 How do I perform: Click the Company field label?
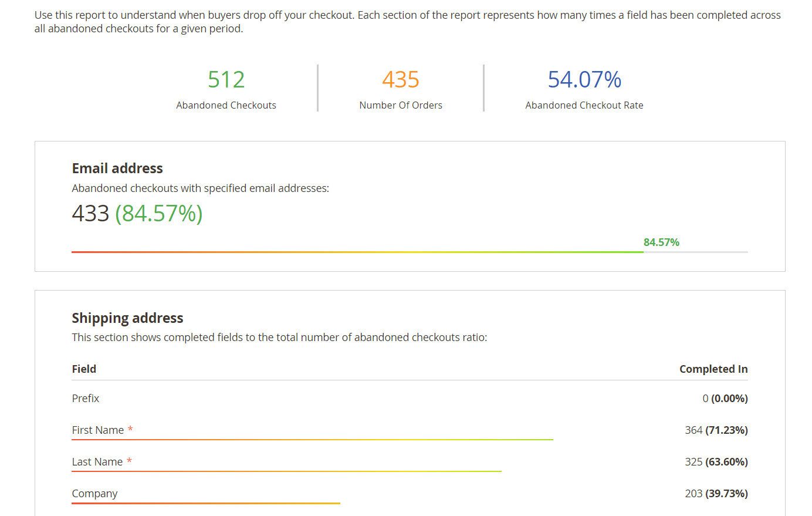[x=94, y=494]
